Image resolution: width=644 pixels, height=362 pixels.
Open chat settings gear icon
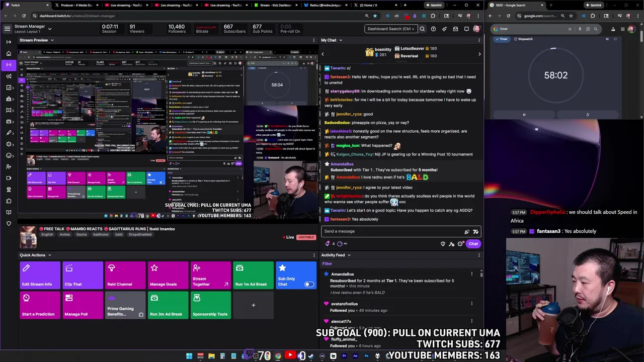tap(460, 244)
